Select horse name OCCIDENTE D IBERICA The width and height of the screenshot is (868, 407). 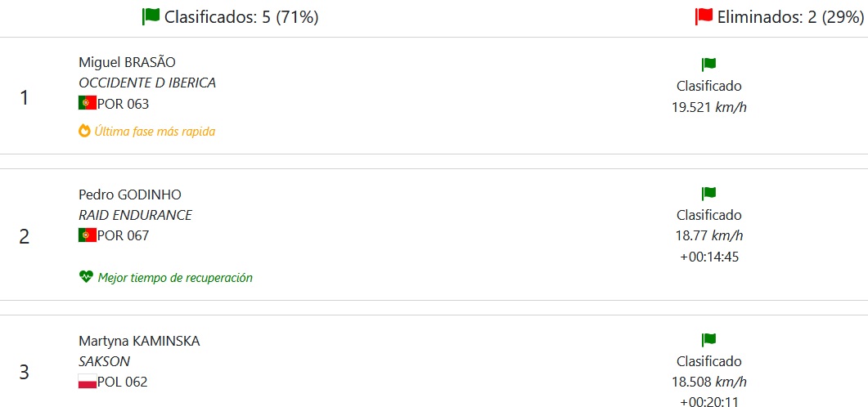click(x=147, y=83)
